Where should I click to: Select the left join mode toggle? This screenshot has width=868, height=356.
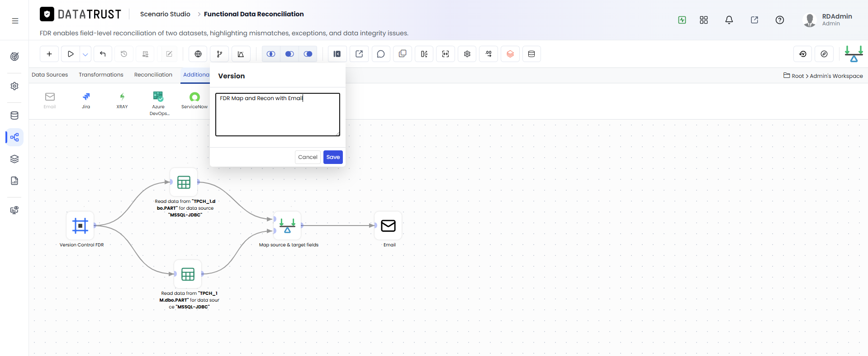289,54
